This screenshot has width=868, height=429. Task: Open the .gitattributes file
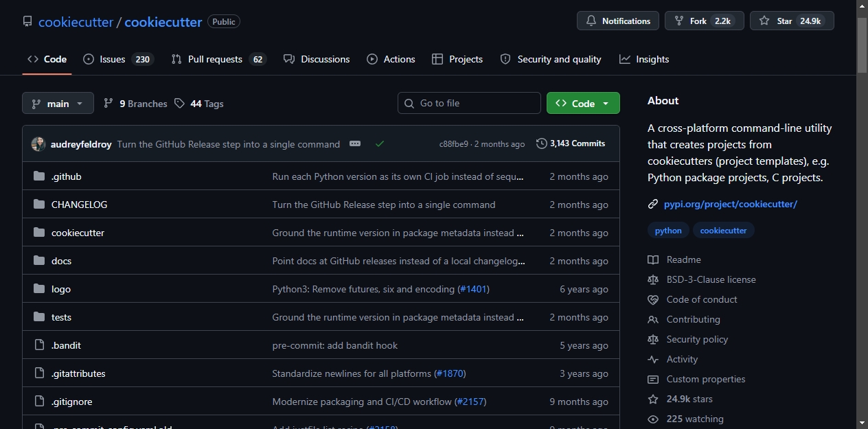[x=79, y=373]
